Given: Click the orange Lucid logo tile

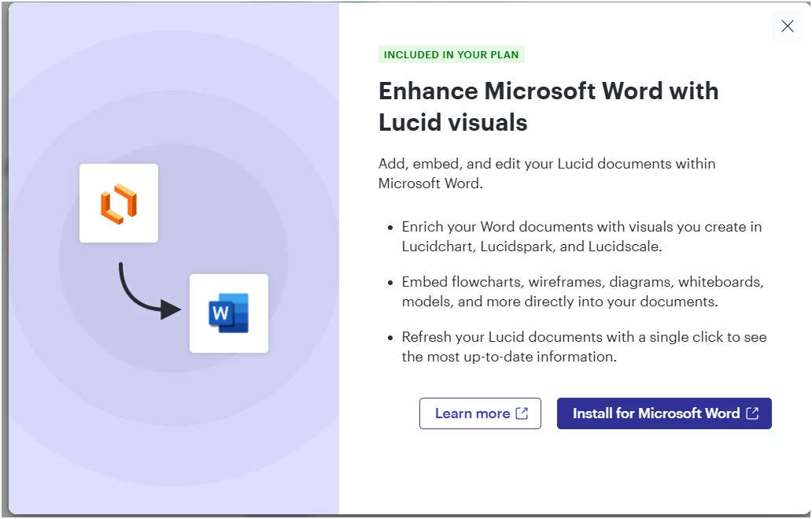Looking at the screenshot, I should 119,203.
